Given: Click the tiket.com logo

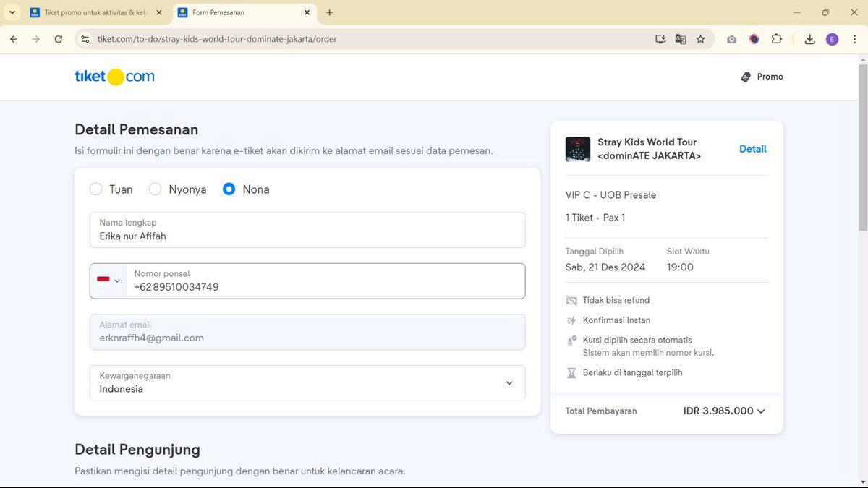Looking at the screenshot, I should point(114,77).
